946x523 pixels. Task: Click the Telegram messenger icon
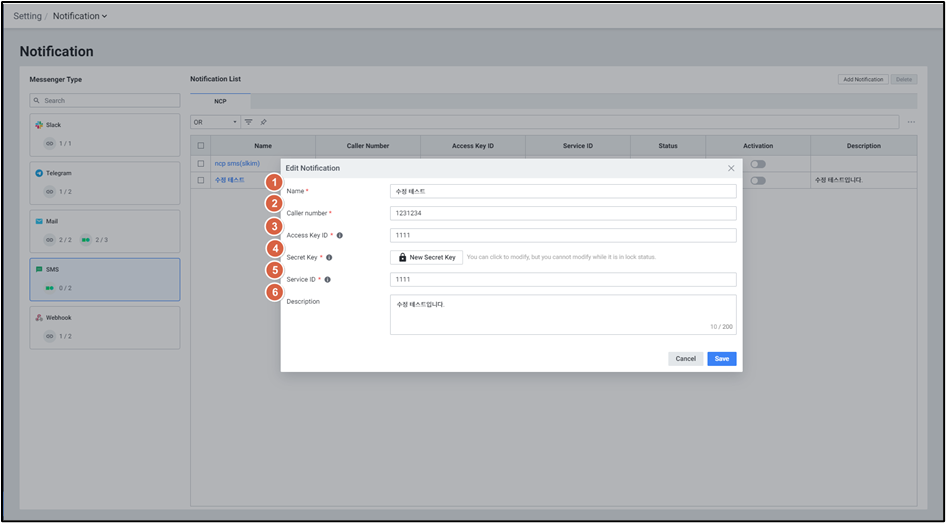click(39, 173)
